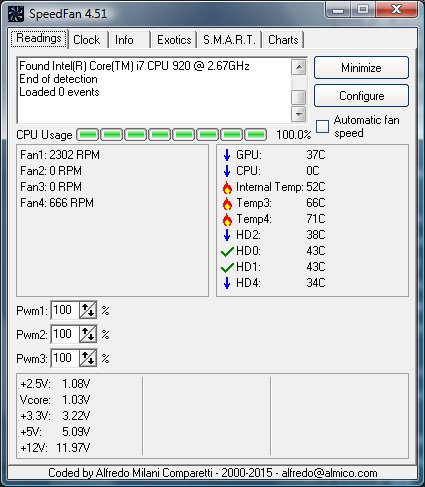The width and height of the screenshot is (425, 487).
Task: Click the Pwm2 value input field
Action: tap(65, 334)
